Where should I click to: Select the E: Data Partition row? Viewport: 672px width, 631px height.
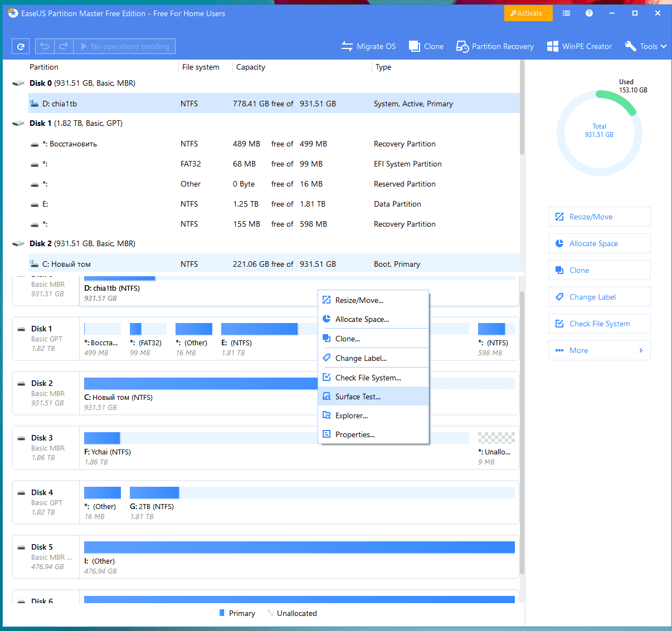click(x=274, y=204)
